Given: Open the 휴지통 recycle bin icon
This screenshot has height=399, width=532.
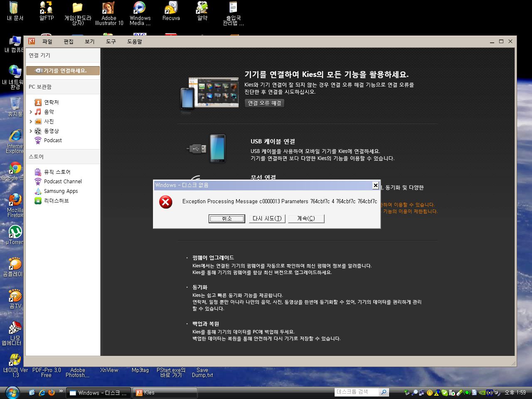Looking at the screenshot, I should pyautogui.click(x=15, y=107).
